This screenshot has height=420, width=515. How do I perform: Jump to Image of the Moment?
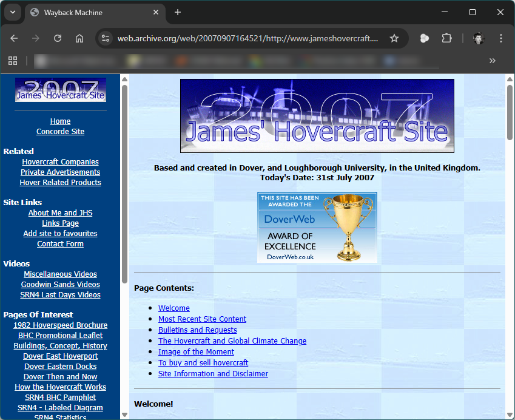(x=196, y=352)
